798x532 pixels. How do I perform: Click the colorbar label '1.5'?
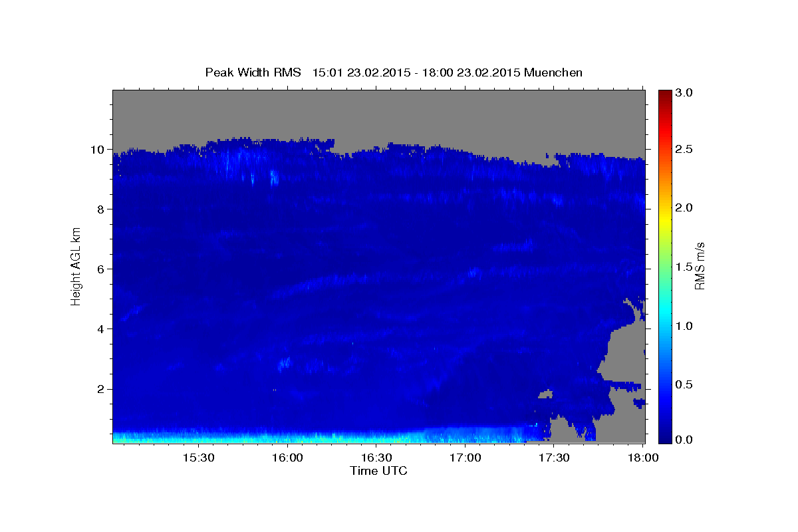(x=685, y=267)
